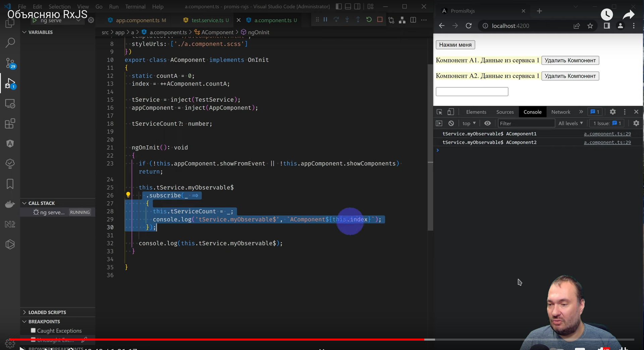Click the 'Нажми меня' button
The image size is (644, 350).
[455, 45]
